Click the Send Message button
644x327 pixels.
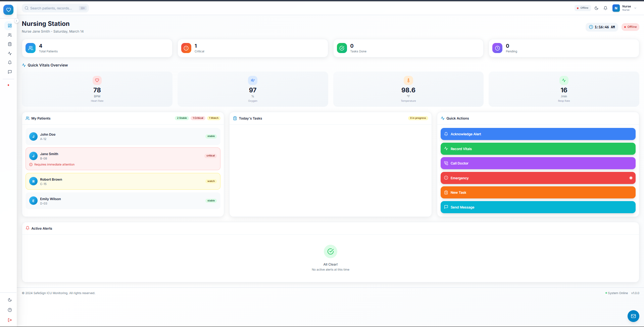pos(538,207)
